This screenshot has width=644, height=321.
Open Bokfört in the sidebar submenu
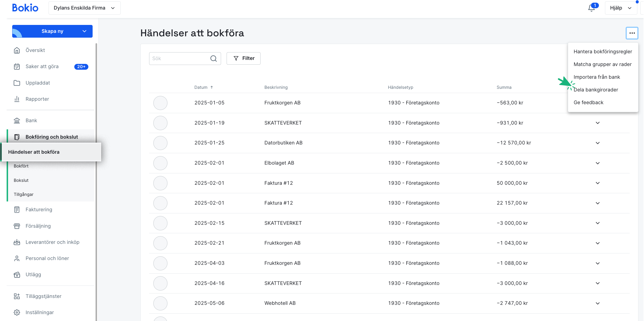[x=21, y=166]
